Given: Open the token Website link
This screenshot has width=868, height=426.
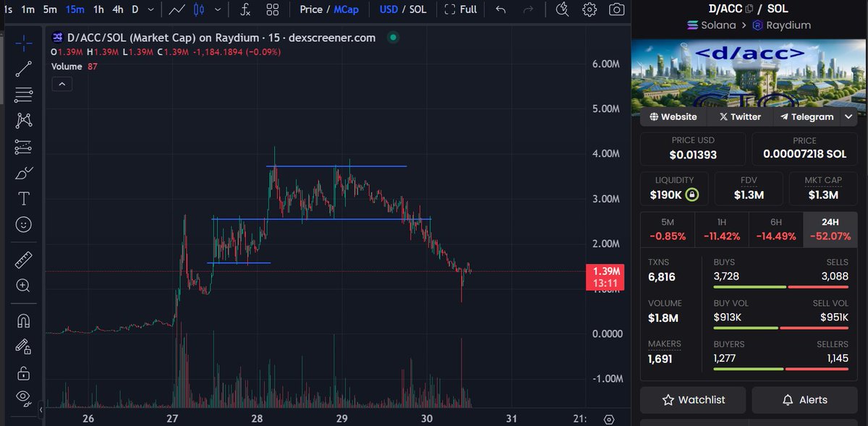Looking at the screenshot, I should 673,116.
